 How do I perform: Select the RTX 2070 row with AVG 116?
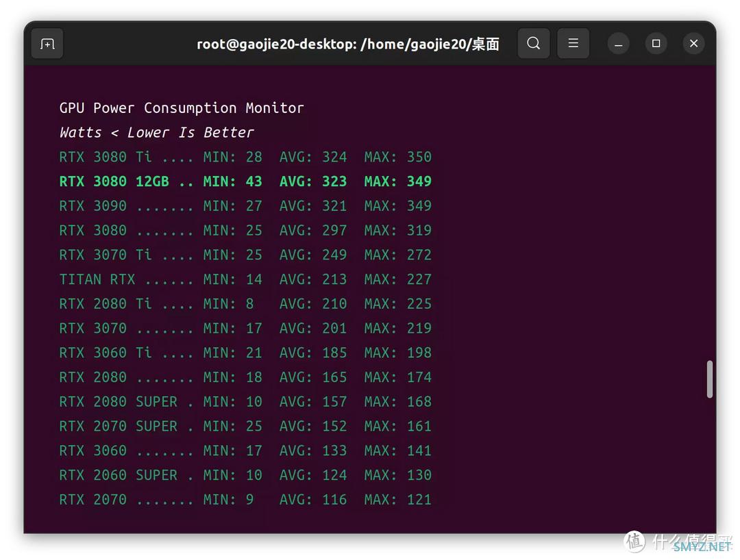click(x=245, y=500)
